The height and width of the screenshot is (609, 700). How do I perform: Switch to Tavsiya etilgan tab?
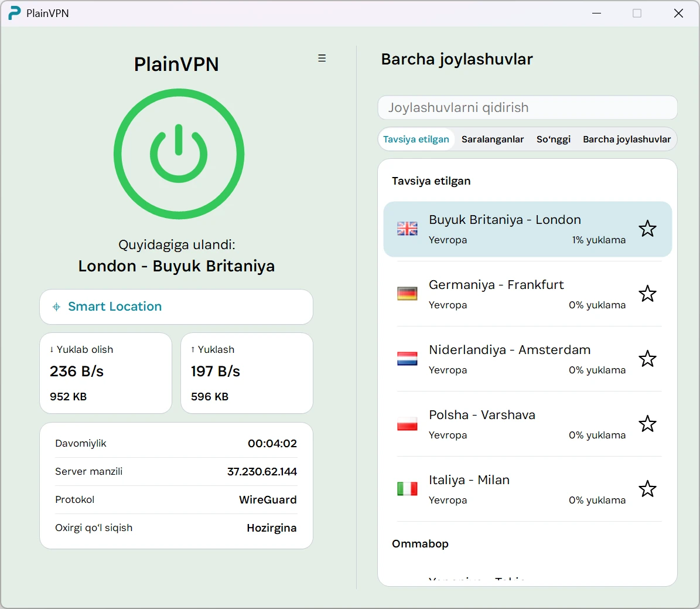click(x=416, y=140)
